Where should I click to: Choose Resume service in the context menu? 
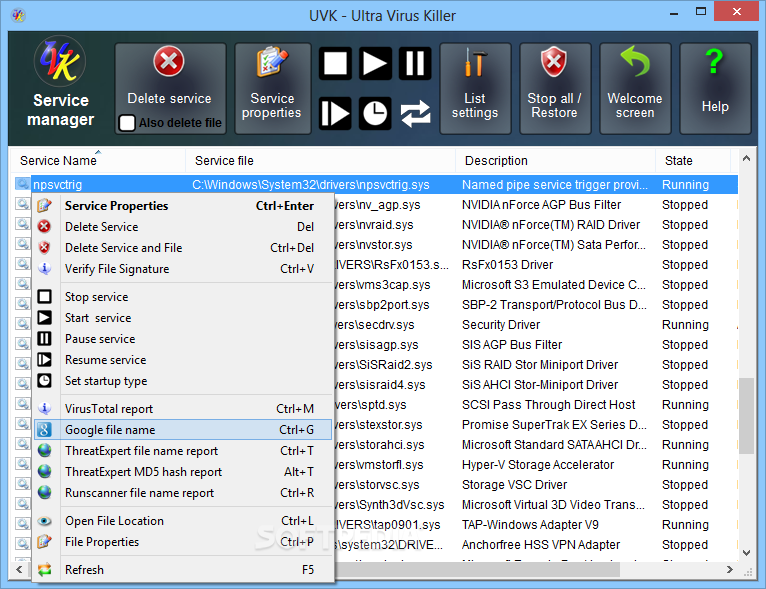pos(184,359)
